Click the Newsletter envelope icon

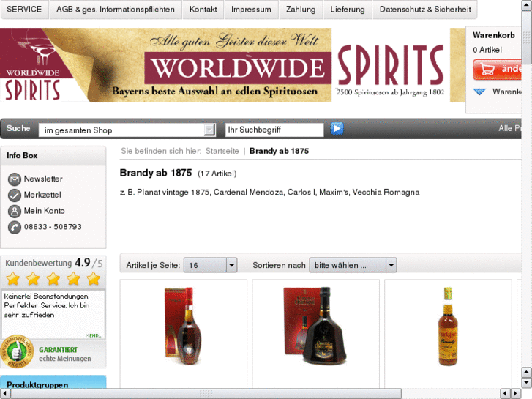pos(14,179)
